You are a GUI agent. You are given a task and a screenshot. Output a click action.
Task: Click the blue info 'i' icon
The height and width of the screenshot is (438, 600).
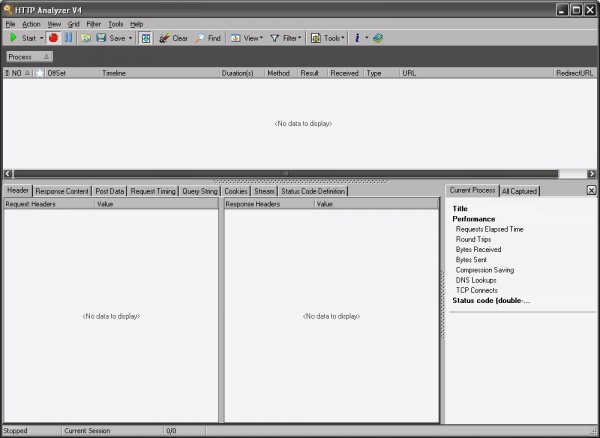tap(357, 38)
